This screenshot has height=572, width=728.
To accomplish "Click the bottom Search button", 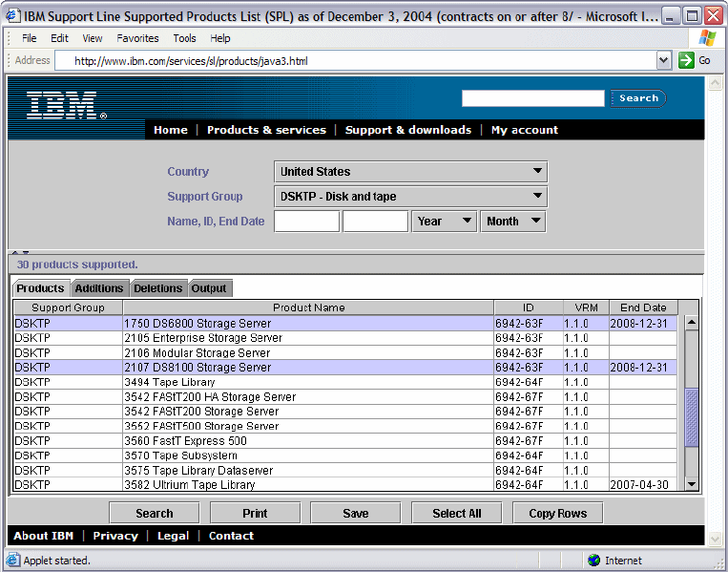I will (x=155, y=513).
